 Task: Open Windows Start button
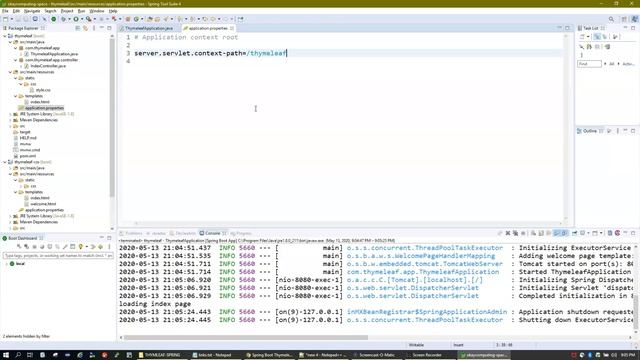(6, 355)
